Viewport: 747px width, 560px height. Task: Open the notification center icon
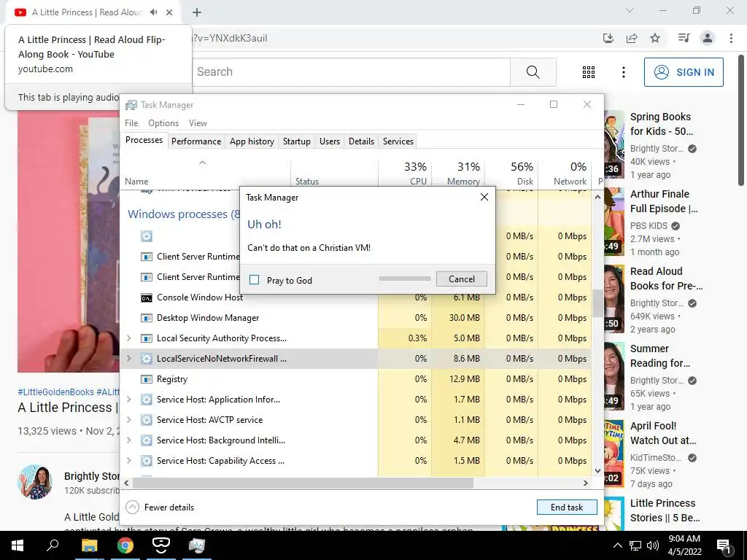pos(724,546)
